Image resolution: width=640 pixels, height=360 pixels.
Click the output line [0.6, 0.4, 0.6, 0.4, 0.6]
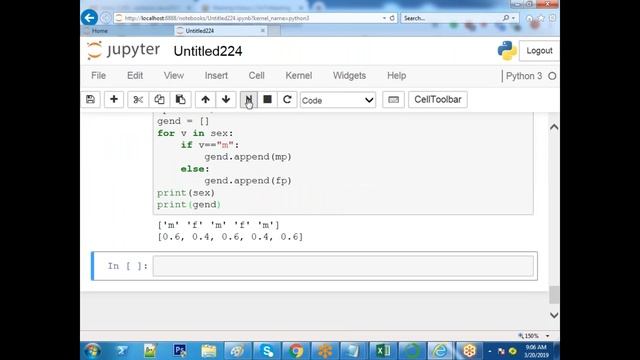230,237
